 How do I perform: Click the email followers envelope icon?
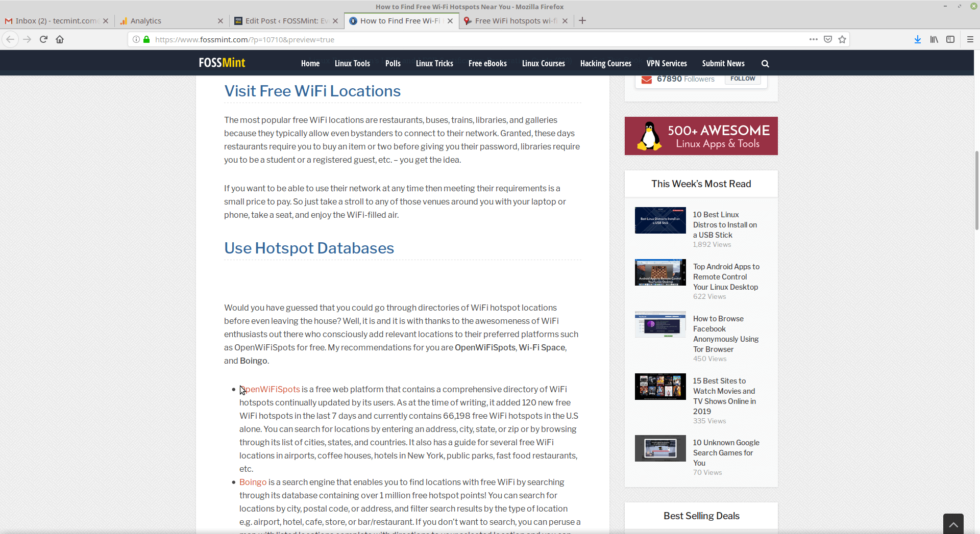pyautogui.click(x=647, y=79)
